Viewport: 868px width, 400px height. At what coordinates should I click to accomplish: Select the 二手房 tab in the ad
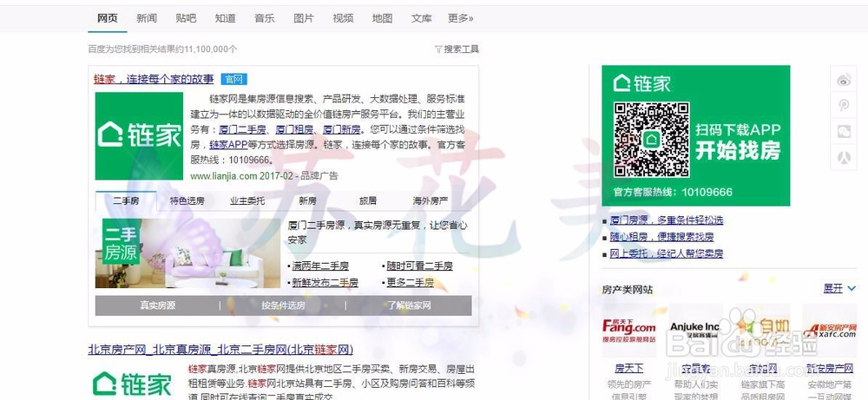[126, 200]
